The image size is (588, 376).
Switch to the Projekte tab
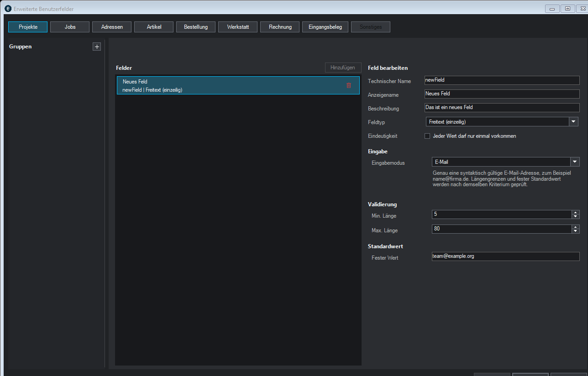(28, 27)
